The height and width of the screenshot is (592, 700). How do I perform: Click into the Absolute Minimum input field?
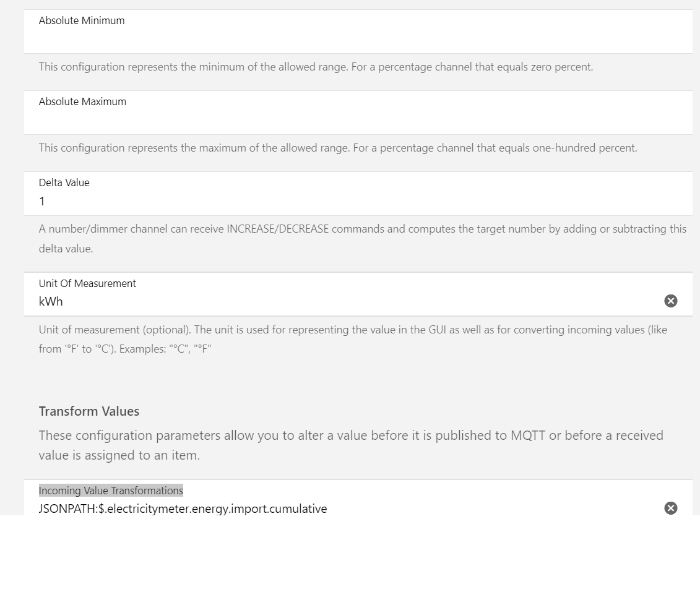pyautogui.click(x=358, y=39)
